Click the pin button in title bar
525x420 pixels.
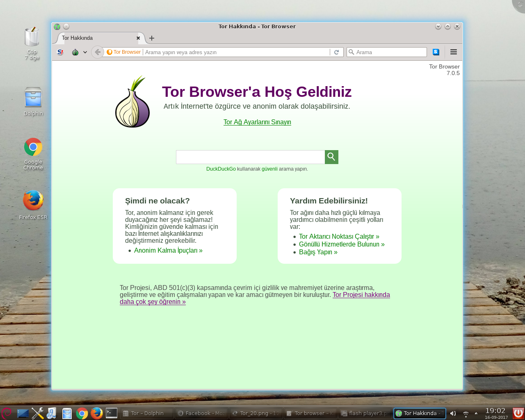pyautogui.click(x=66, y=27)
